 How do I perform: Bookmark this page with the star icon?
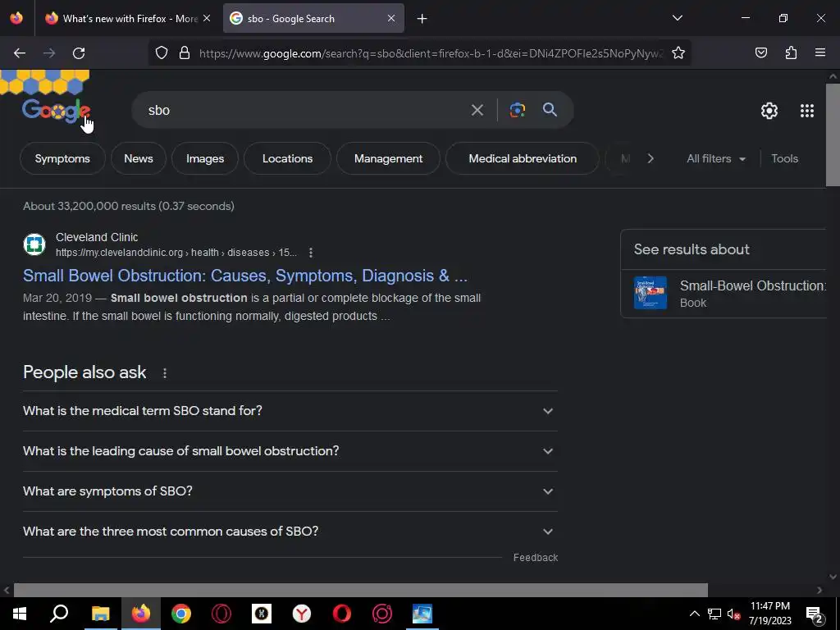pyautogui.click(x=678, y=53)
